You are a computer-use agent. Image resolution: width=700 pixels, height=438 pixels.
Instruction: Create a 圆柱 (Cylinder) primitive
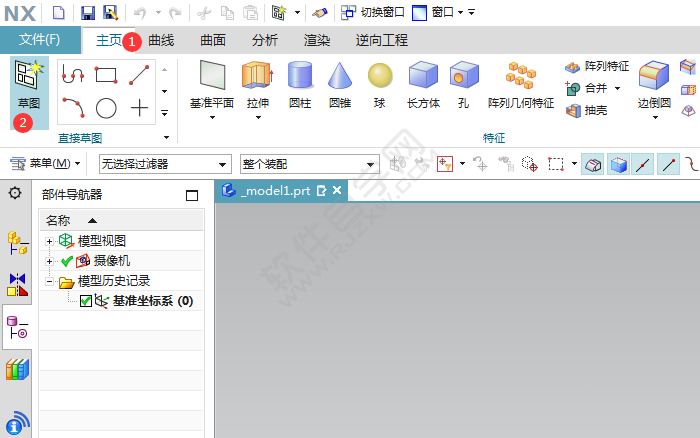[300, 77]
